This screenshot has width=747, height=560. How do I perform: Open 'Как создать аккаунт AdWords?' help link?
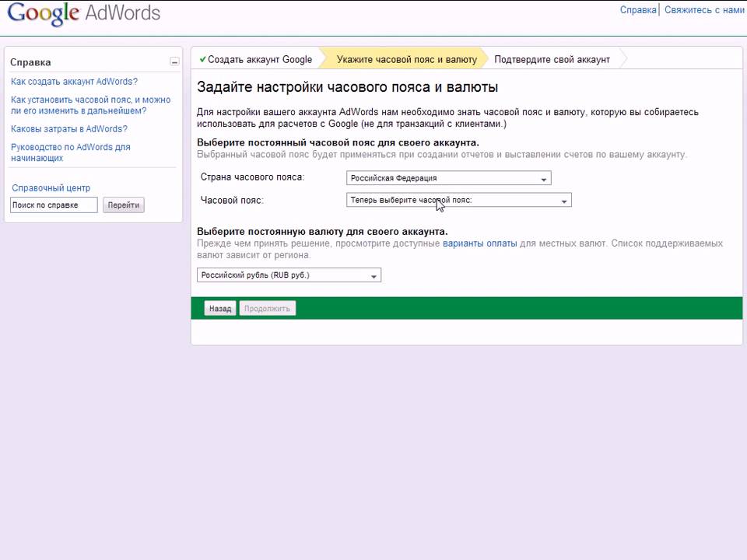(74, 82)
